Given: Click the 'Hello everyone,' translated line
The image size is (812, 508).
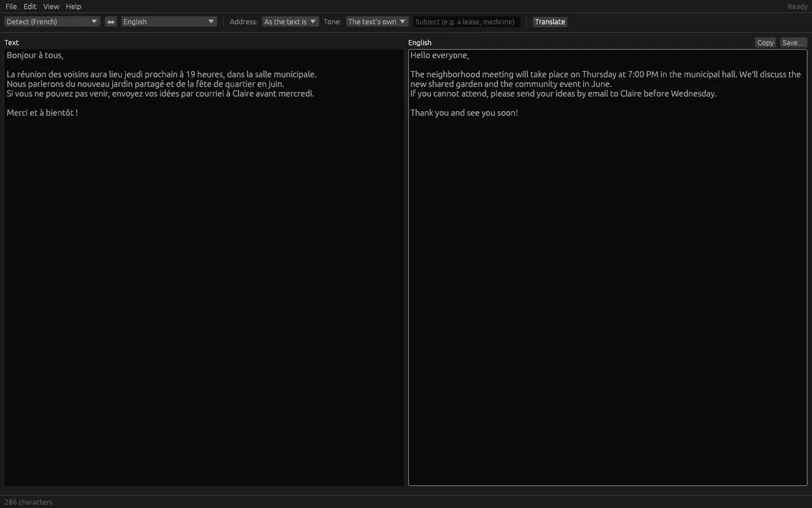Looking at the screenshot, I should point(440,56).
